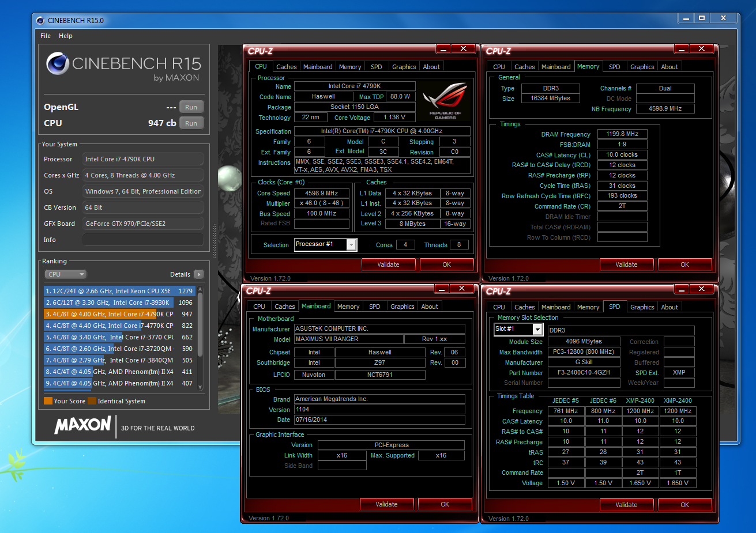This screenshot has height=533, width=756.
Task: Click the orange Your Score legend swatch
Action: 48,401
